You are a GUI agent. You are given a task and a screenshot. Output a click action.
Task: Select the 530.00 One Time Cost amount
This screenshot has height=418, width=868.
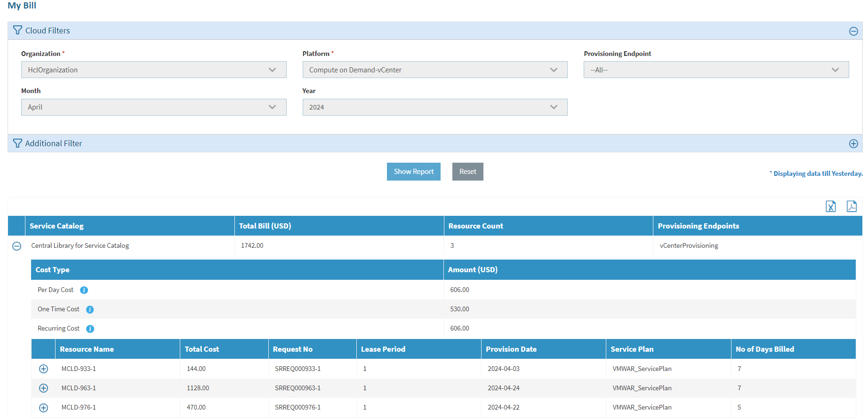click(459, 309)
